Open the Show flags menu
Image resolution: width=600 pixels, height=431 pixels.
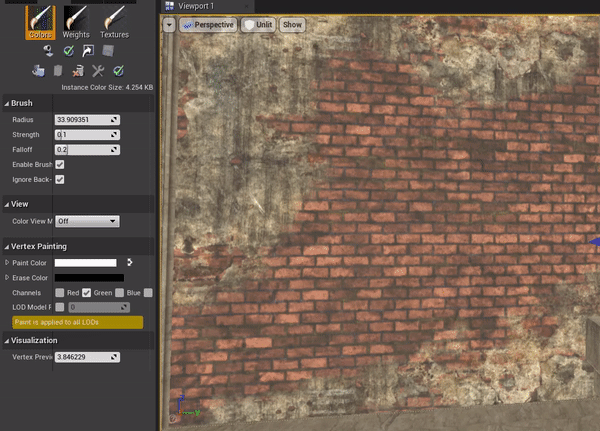292,25
